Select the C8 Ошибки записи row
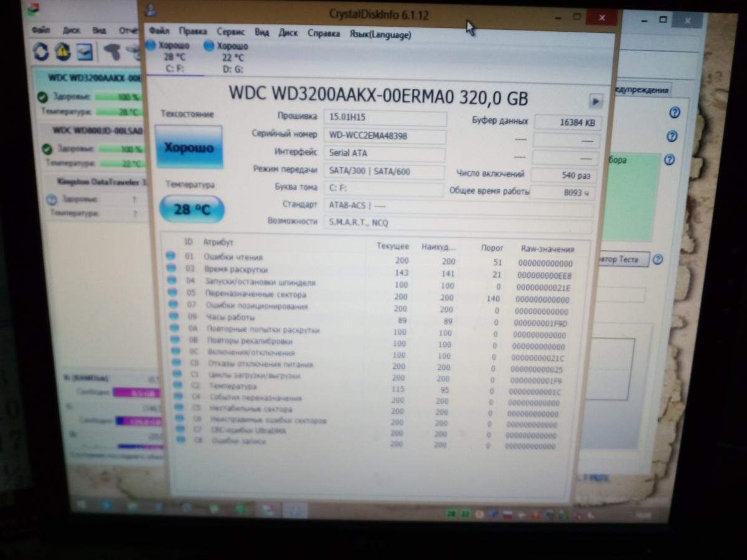Viewport: 747px width, 560px height. coord(365,444)
